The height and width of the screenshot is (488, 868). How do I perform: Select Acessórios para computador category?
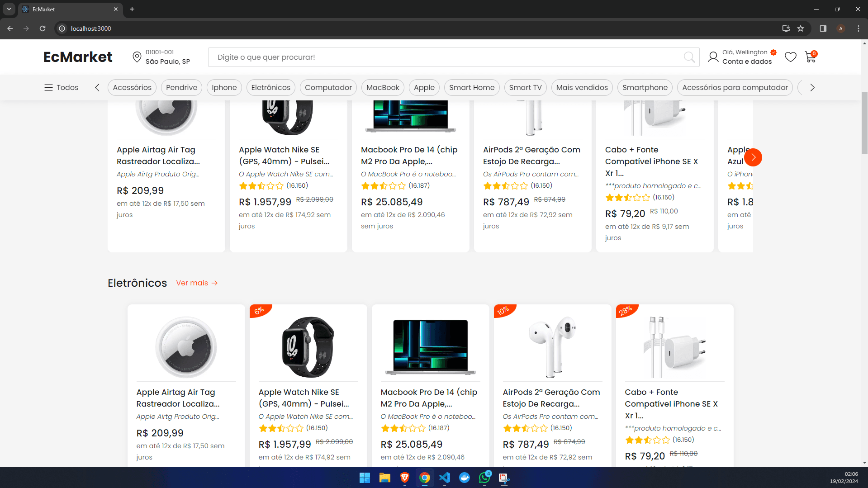click(735, 87)
